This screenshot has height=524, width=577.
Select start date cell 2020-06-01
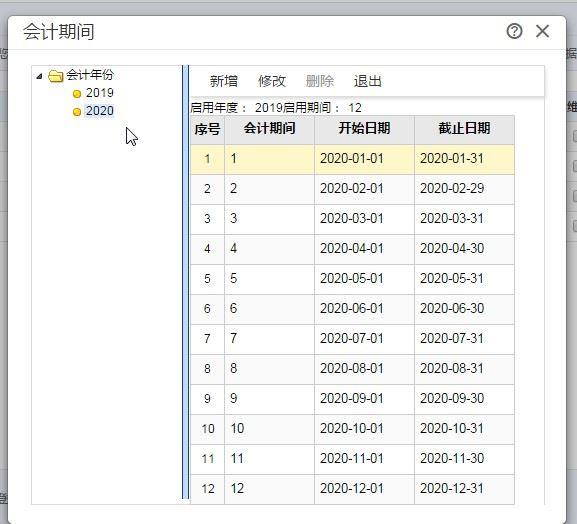(x=364, y=309)
